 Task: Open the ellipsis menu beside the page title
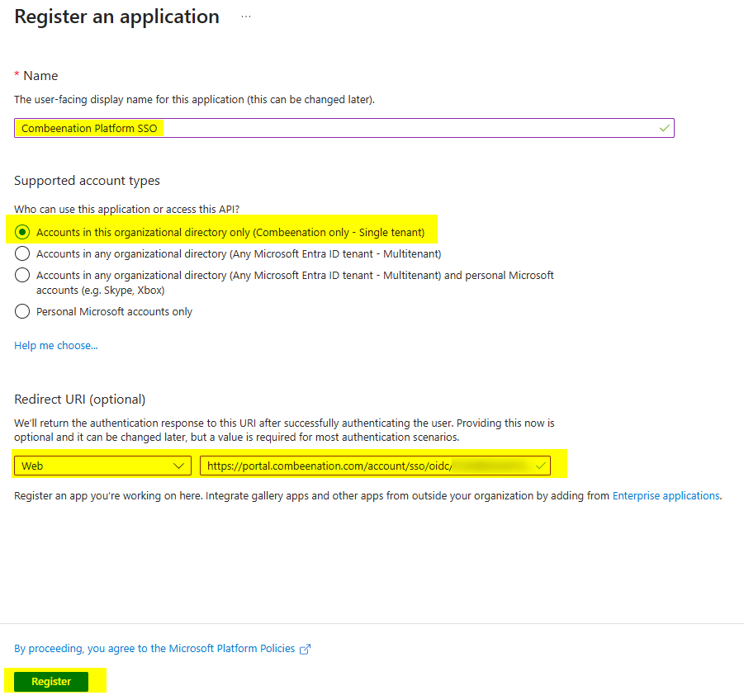click(246, 17)
